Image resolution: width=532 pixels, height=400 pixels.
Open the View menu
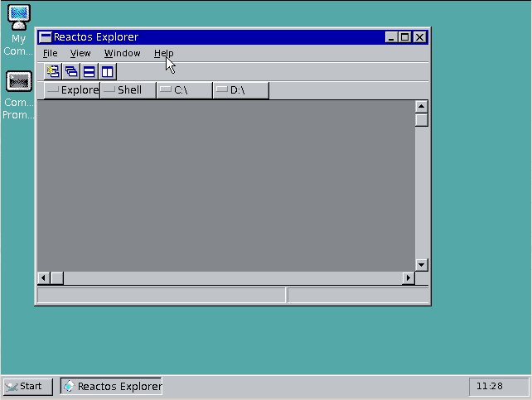tap(80, 53)
